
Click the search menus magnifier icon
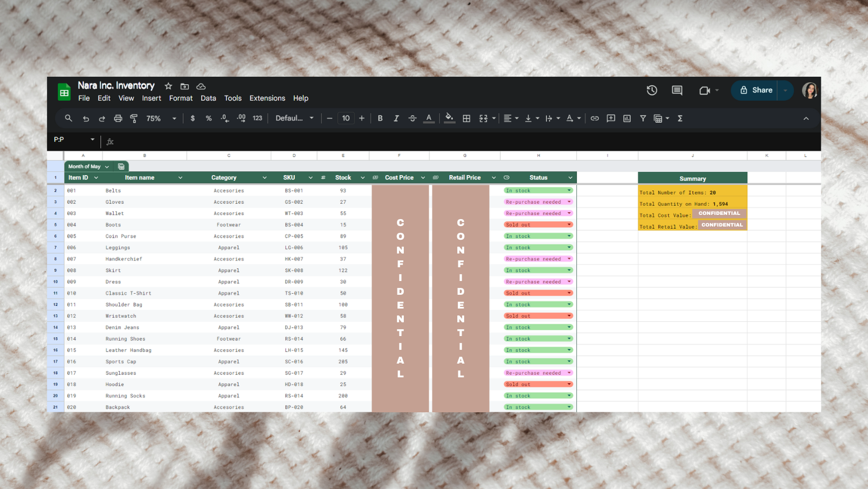click(68, 119)
